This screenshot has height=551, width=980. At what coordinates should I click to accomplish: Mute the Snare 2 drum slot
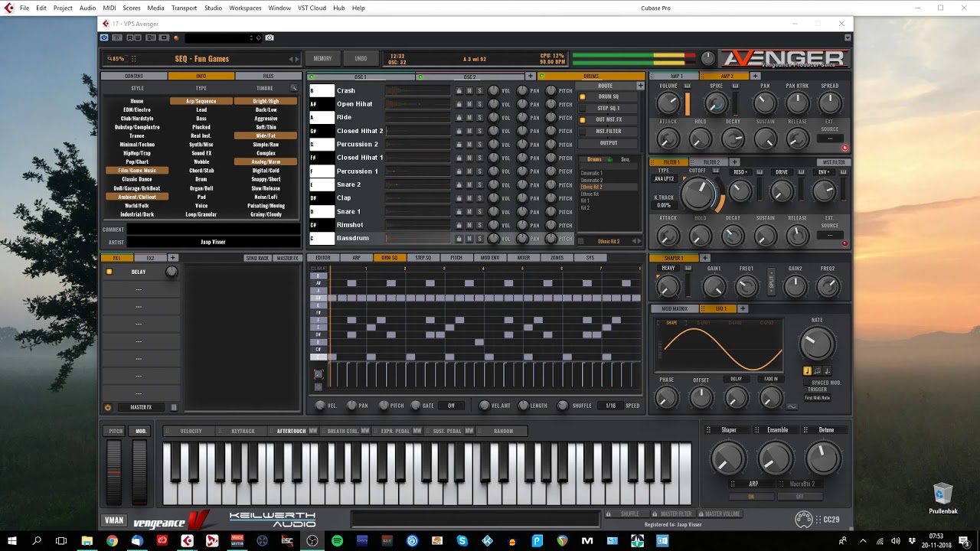[469, 184]
